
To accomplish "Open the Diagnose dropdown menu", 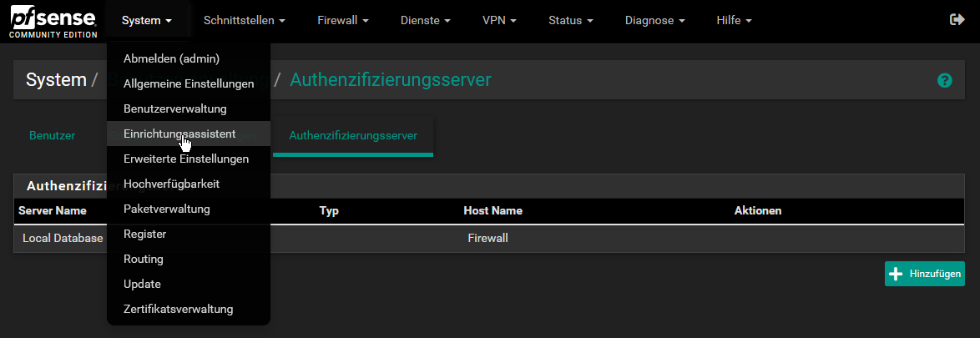I will [655, 21].
